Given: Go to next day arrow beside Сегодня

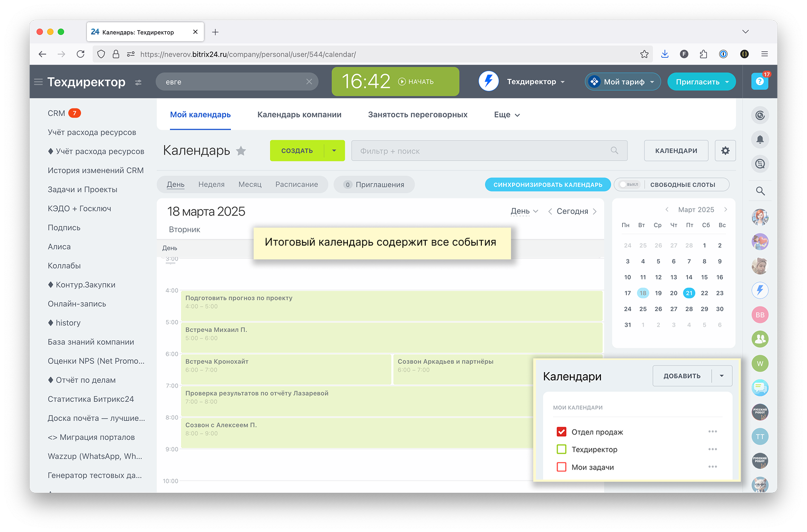Looking at the screenshot, I should click(595, 211).
